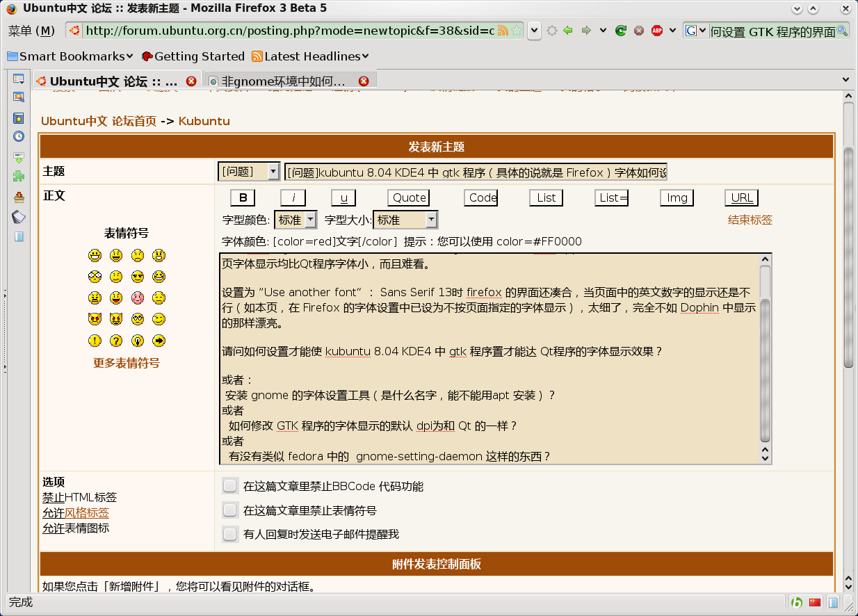The width and height of the screenshot is (858, 616).
Task: Click the magnifier icon in the search box
Action: (843, 31)
